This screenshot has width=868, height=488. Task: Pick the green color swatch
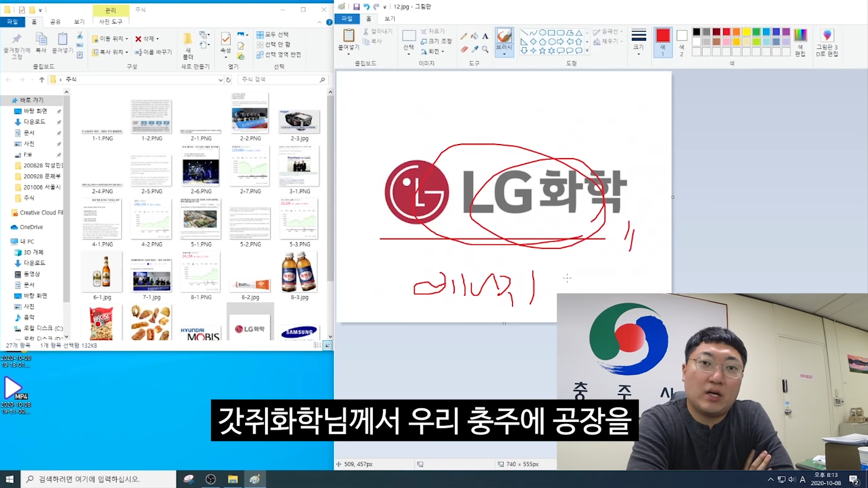pos(756,32)
